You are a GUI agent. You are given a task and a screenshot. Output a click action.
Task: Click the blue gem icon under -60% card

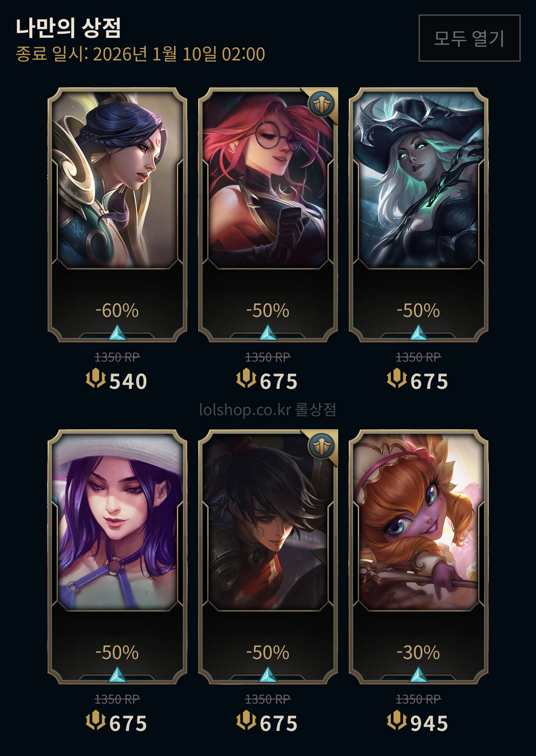117,333
